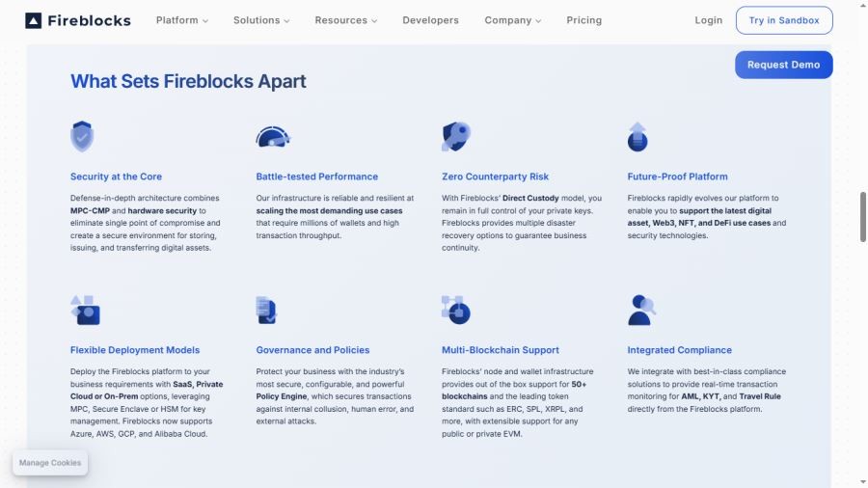Expand the Solutions menu chevron
868x488 pixels.
pos(286,21)
